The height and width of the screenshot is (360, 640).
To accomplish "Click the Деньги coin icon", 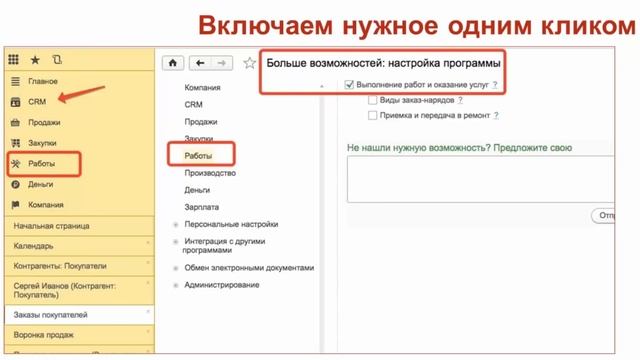I will (16, 184).
